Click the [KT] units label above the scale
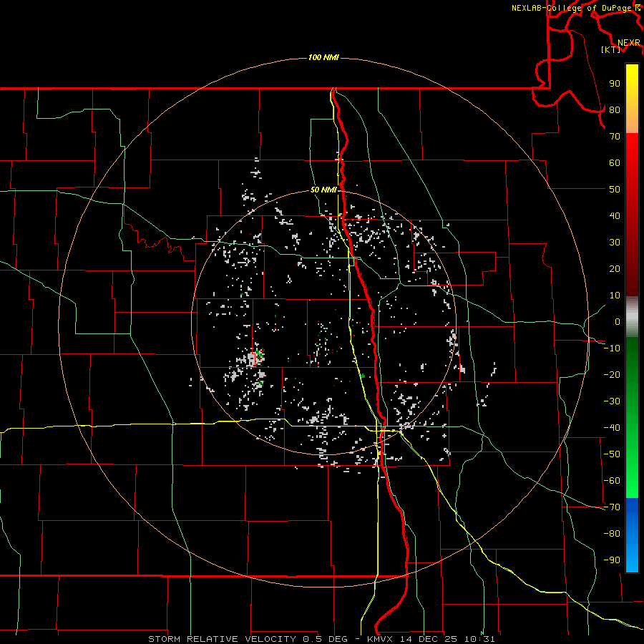Image resolution: width=644 pixels, height=644 pixels. [x=611, y=49]
